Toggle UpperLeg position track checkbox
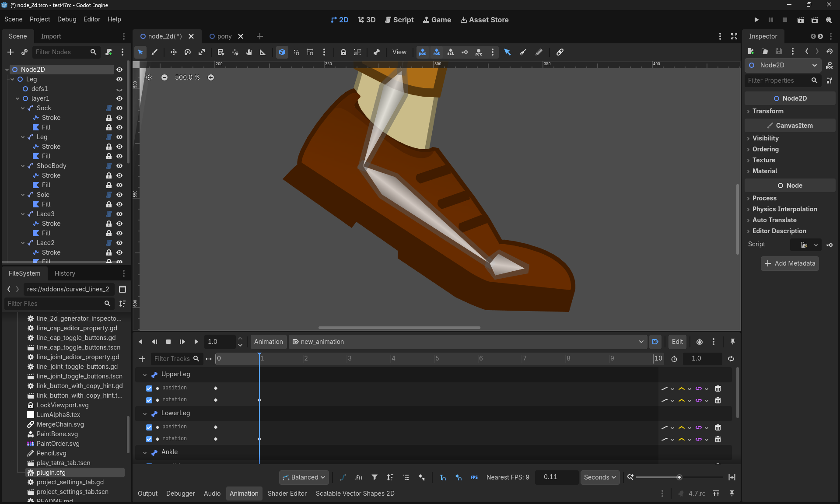Viewport: 840px width, 504px height. tap(149, 388)
